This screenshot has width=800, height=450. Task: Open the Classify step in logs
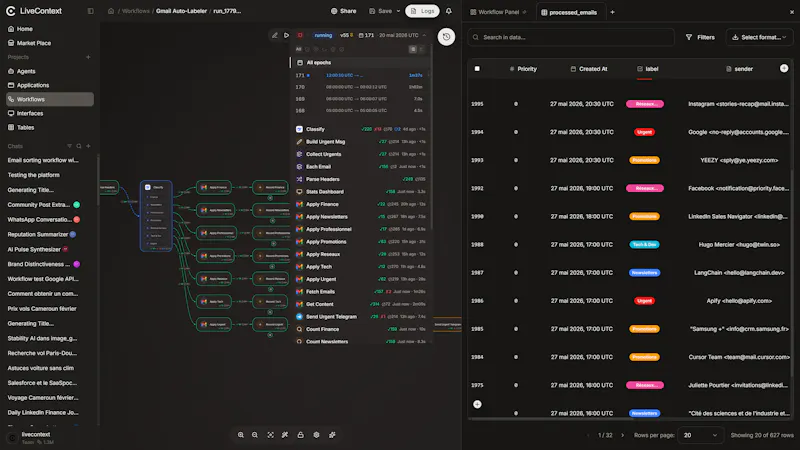click(x=361, y=129)
